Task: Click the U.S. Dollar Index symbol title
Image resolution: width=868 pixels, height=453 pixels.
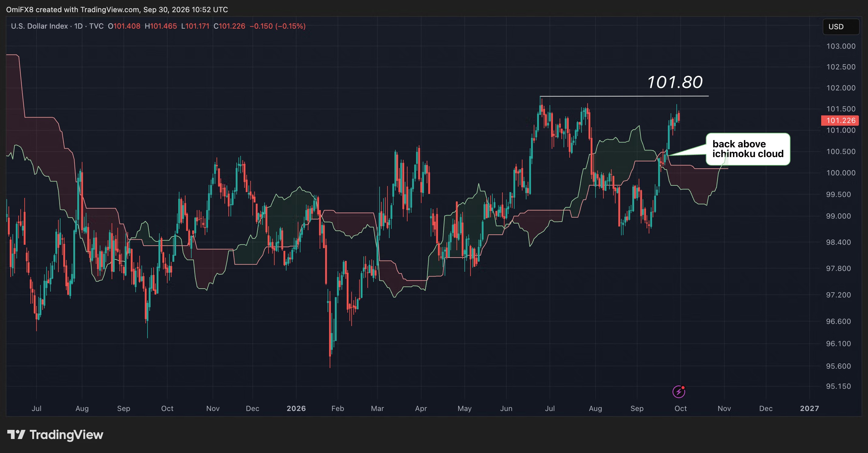Action: (x=40, y=26)
